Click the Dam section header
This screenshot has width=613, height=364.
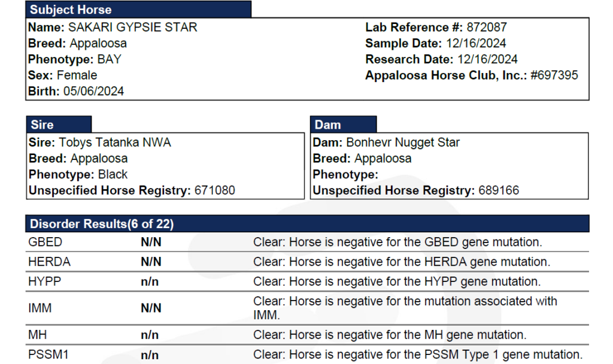click(x=327, y=125)
